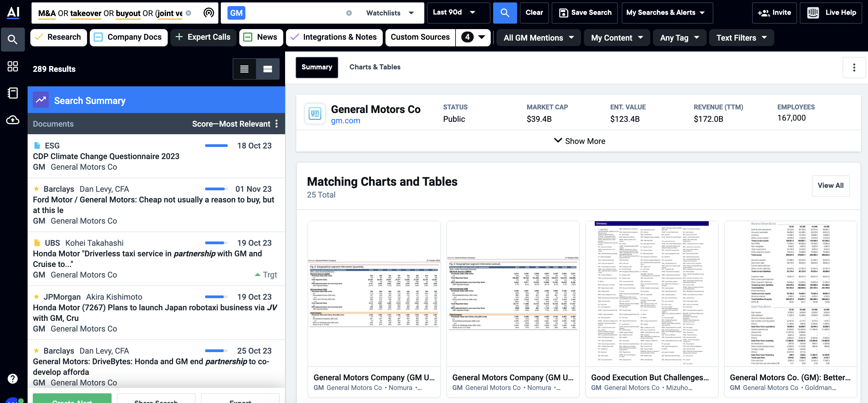Screen dimensions: 868x403
Task: Open the sources count 4 dropdown
Action: (473, 37)
